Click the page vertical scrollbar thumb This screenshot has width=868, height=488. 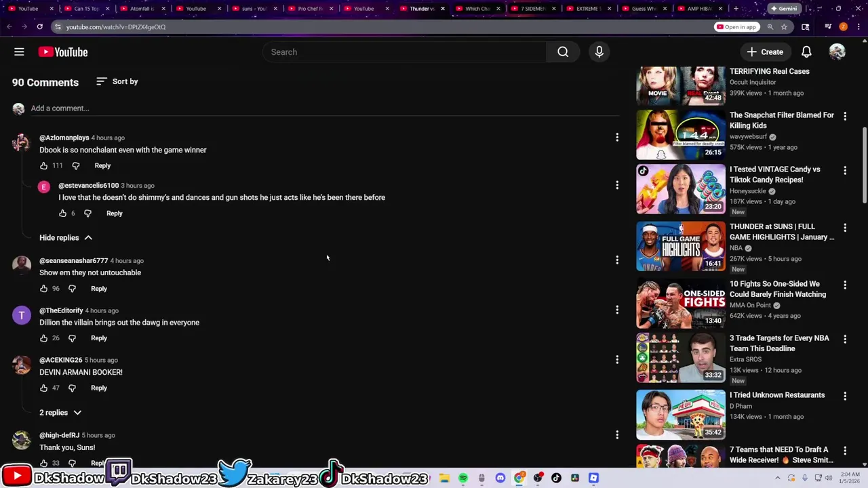click(864, 165)
